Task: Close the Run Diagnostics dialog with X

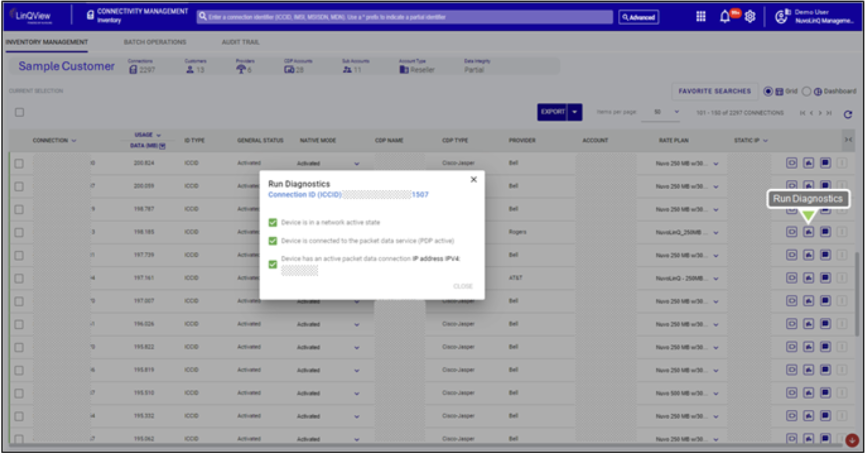Action: [x=473, y=180]
